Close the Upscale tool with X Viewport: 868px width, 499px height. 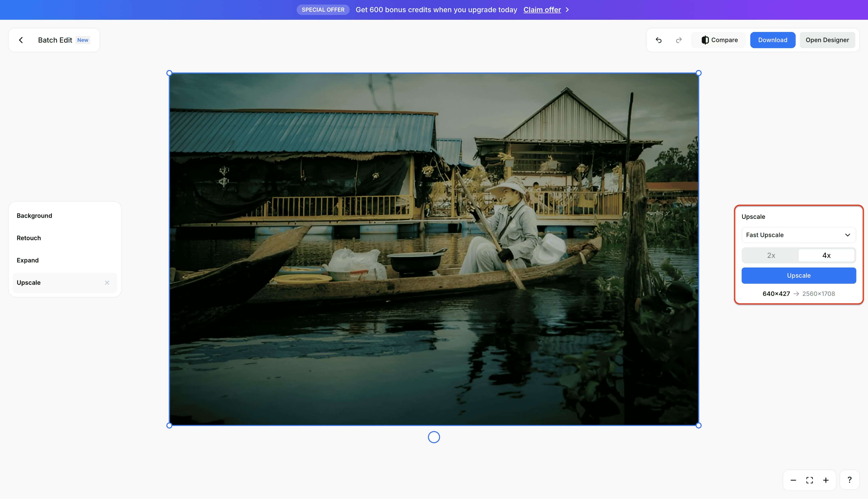(107, 282)
